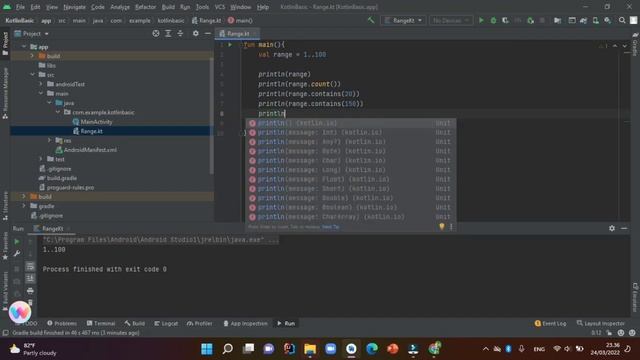
Task: Open Windows taskbar search
Action: pos(228,349)
